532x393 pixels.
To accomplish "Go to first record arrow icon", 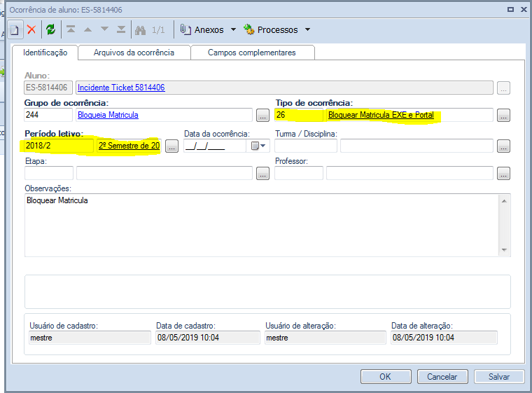I will point(71,29).
